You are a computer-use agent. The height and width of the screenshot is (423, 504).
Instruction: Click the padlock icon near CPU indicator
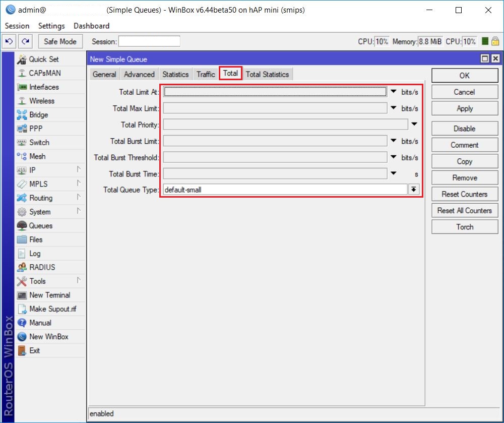(x=496, y=41)
